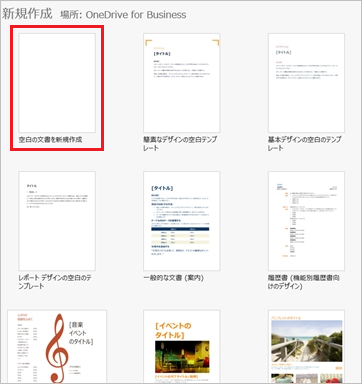Select the beach boardwalk photo brochure template
Image resolution: width=362 pixels, height=384 pixels.
click(x=306, y=341)
